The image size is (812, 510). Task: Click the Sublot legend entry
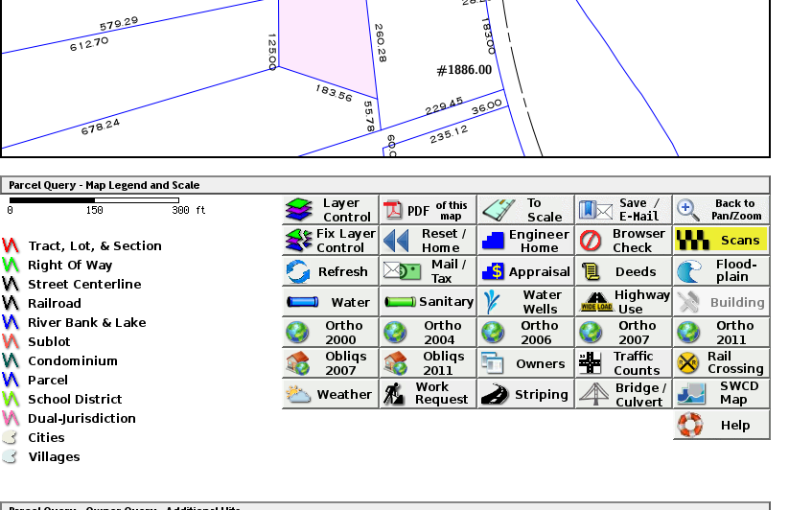coord(49,341)
